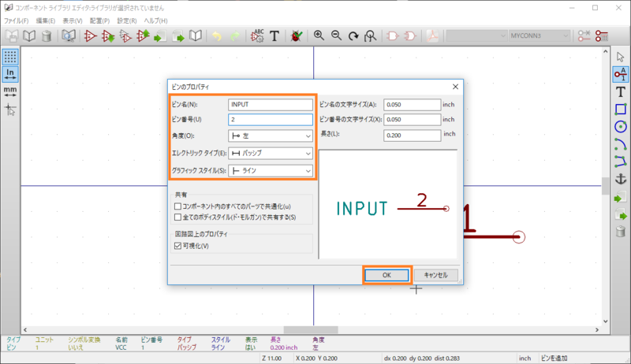This screenshot has width=631, height=364.
Task: Open the library browser icon
Action: (69, 36)
